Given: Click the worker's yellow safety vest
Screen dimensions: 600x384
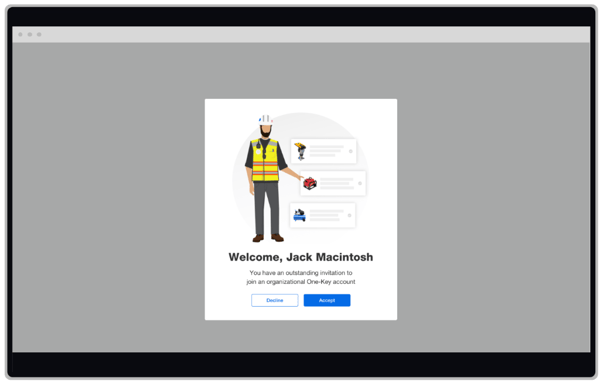Looking at the screenshot, I should pyautogui.click(x=265, y=160).
